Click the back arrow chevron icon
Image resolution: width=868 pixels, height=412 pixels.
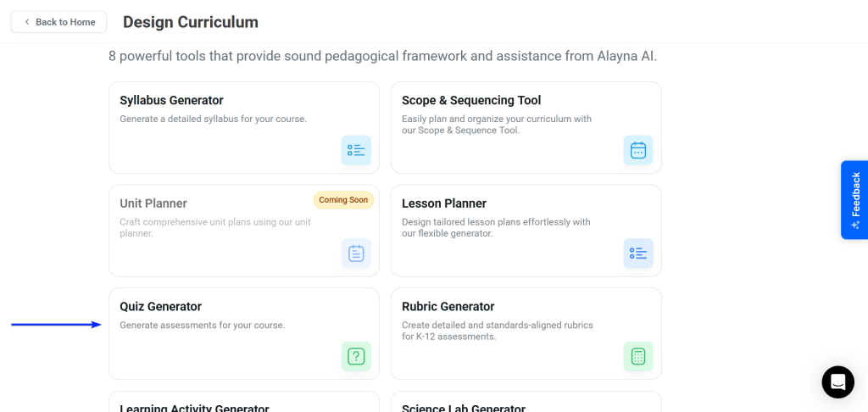click(x=27, y=22)
